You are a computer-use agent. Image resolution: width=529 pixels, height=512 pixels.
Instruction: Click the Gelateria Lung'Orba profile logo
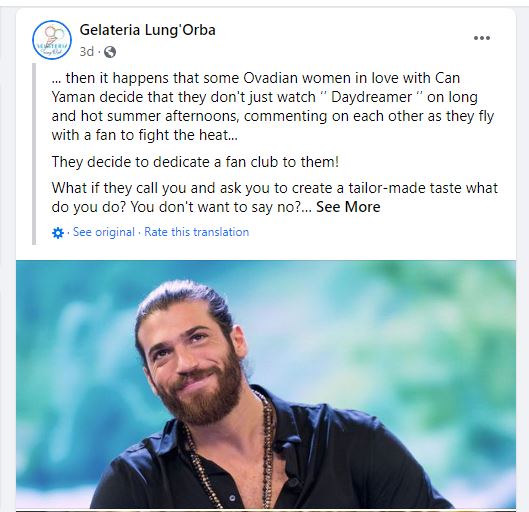coord(52,40)
